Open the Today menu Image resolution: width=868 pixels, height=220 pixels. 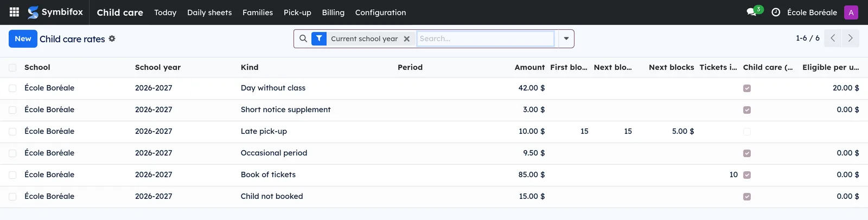pos(165,12)
